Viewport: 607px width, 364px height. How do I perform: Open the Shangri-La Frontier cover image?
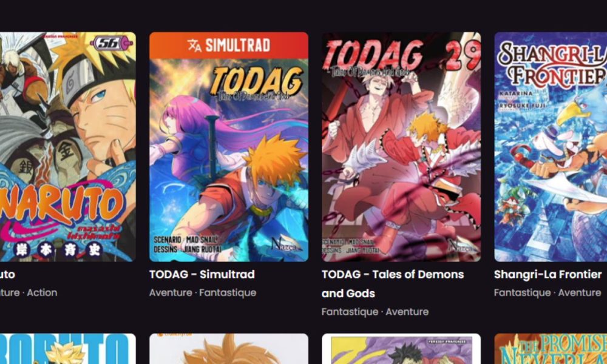pyautogui.click(x=551, y=147)
